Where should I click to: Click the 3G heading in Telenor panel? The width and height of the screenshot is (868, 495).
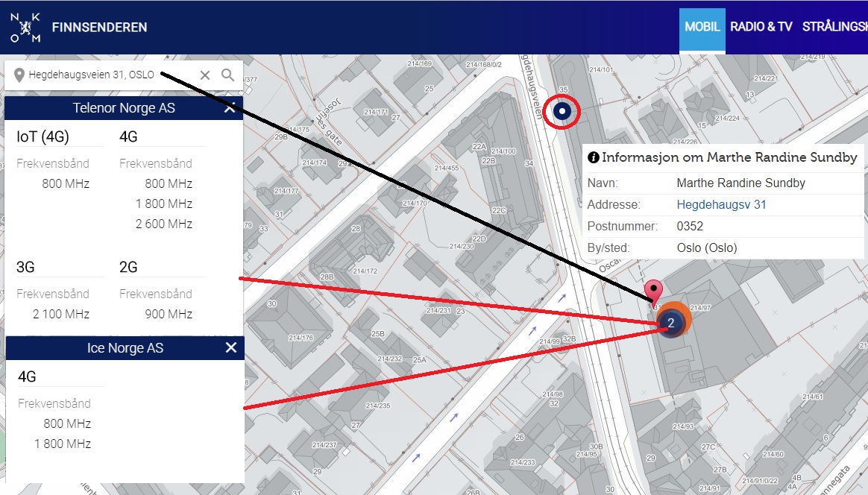[25, 267]
